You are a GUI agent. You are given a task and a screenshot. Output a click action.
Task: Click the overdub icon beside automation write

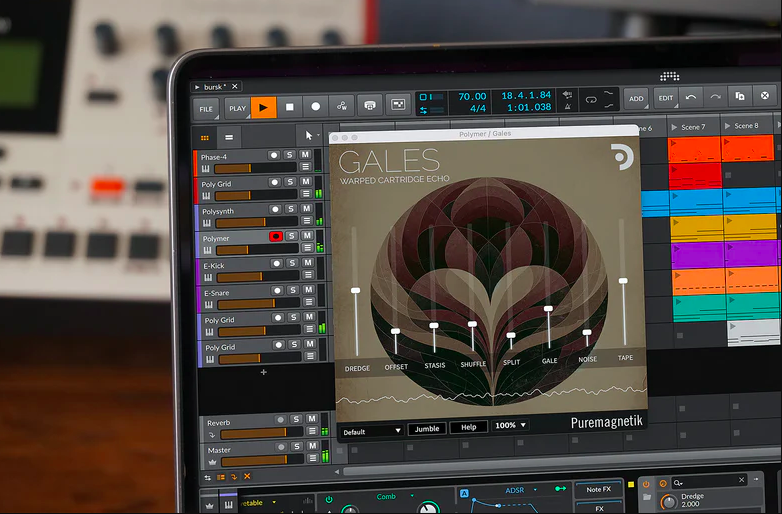click(370, 105)
